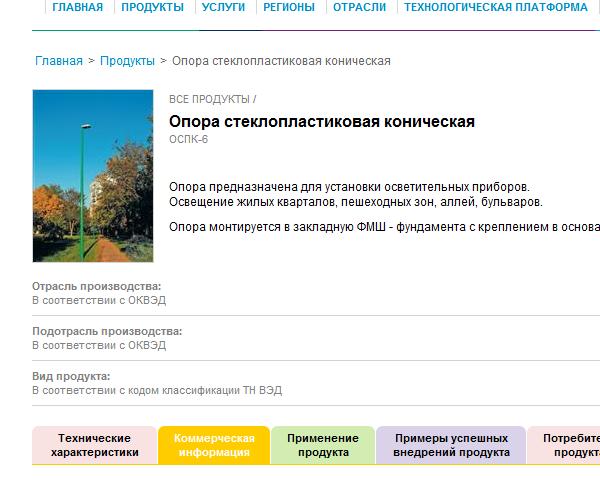Click the street lamp pole product photo
The width and height of the screenshot is (600, 481).
point(93,176)
